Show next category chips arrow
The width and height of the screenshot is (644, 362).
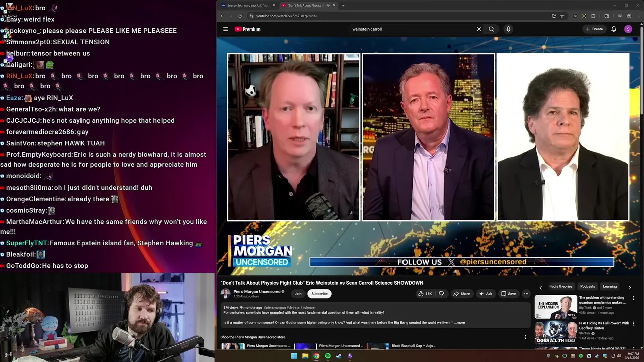pyautogui.click(x=629, y=287)
